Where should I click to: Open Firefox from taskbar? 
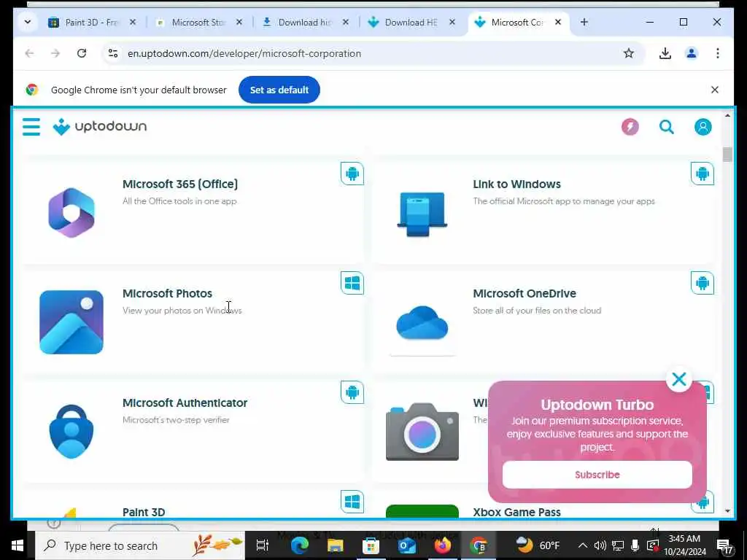(x=442, y=545)
